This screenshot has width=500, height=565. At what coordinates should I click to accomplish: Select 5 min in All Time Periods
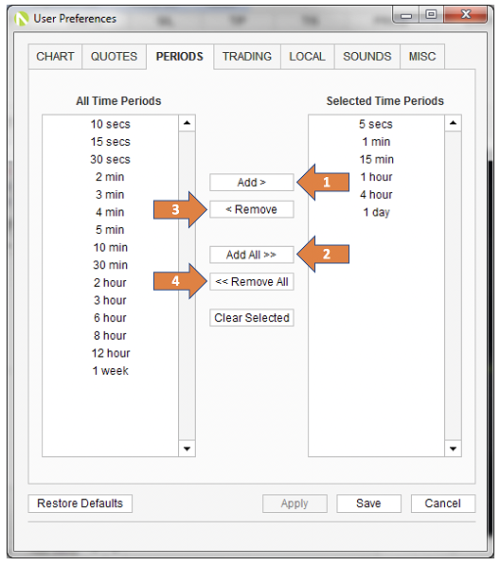point(110,230)
